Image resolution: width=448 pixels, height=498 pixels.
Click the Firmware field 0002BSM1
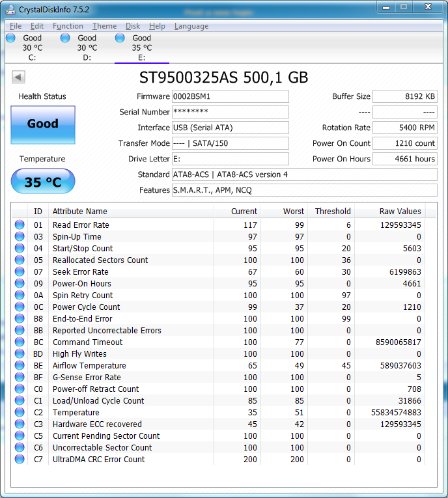tap(231, 96)
